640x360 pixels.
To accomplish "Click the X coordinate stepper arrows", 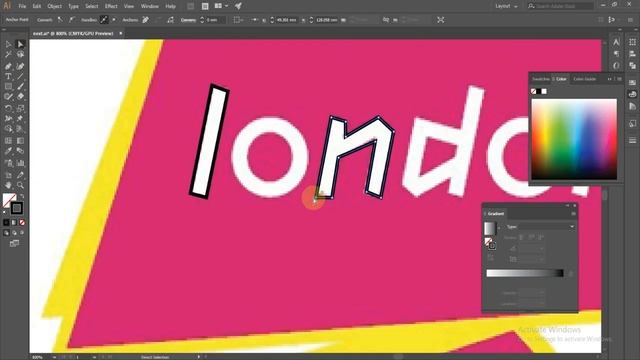I will click(272, 20).
